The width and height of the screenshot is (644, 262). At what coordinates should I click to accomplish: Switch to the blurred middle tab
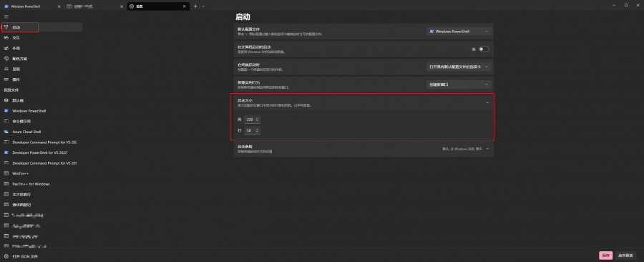pos(94,6)
